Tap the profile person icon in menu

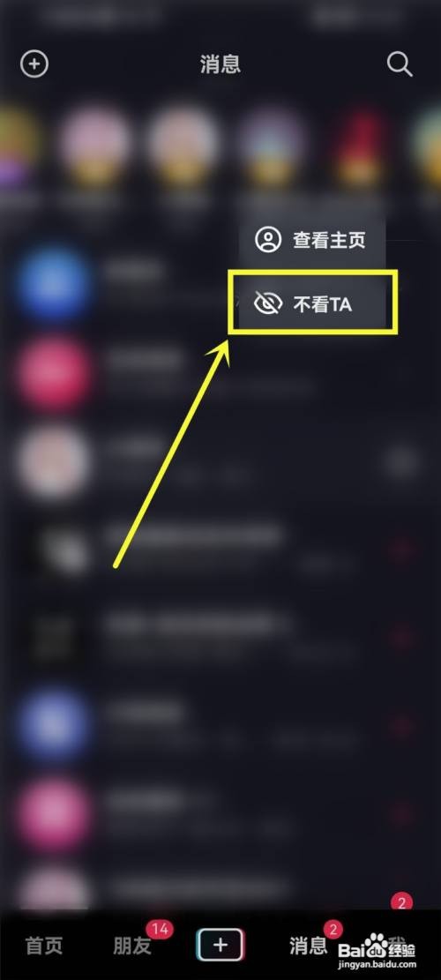[269, 240]
